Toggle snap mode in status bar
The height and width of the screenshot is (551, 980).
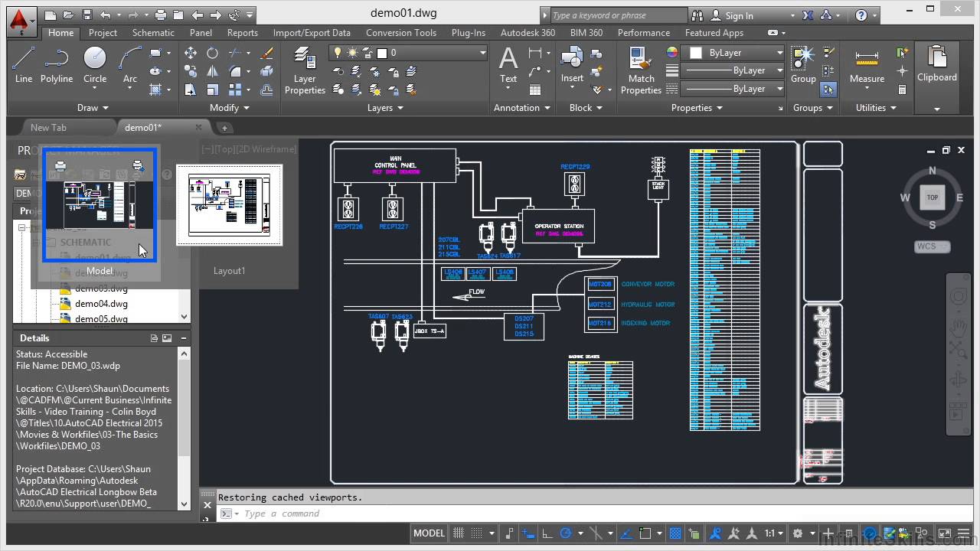[x=478, y=533]
